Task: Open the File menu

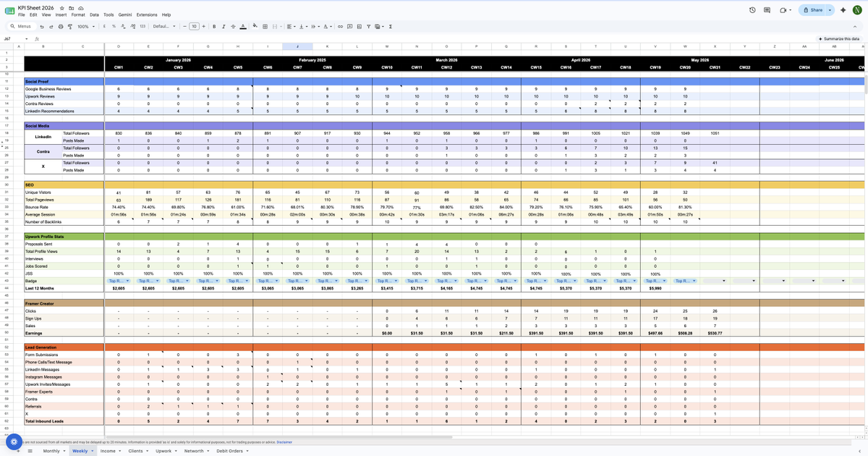Action: tap(21, 14)
